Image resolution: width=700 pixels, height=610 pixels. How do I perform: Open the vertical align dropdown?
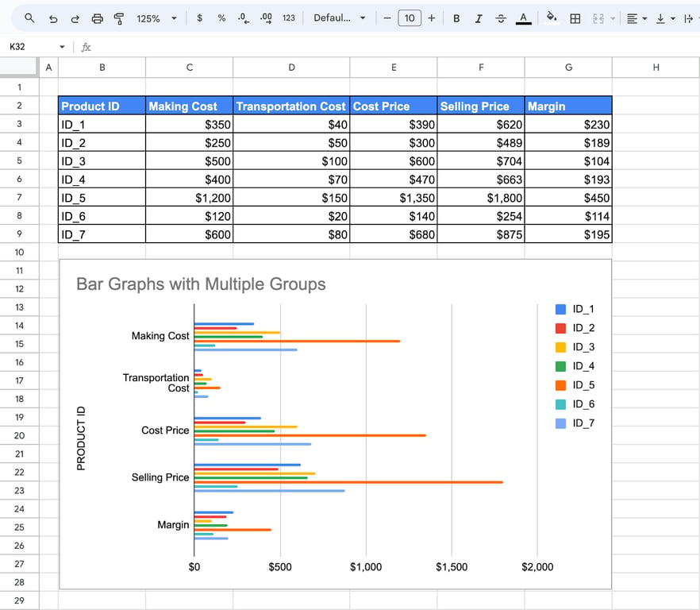(665, 18)
